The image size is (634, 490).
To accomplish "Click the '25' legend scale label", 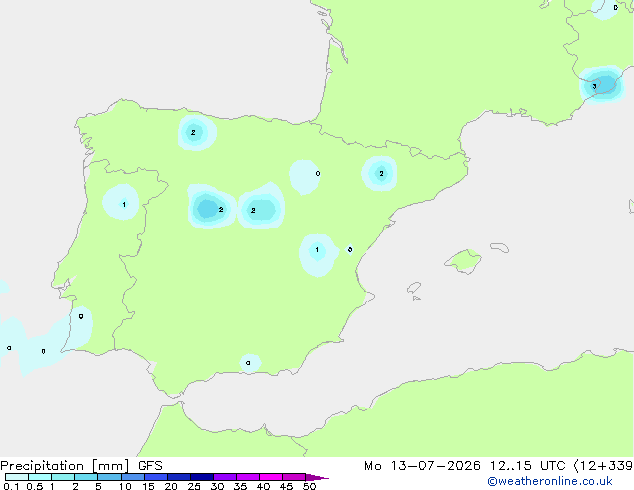I will [194, 486].
